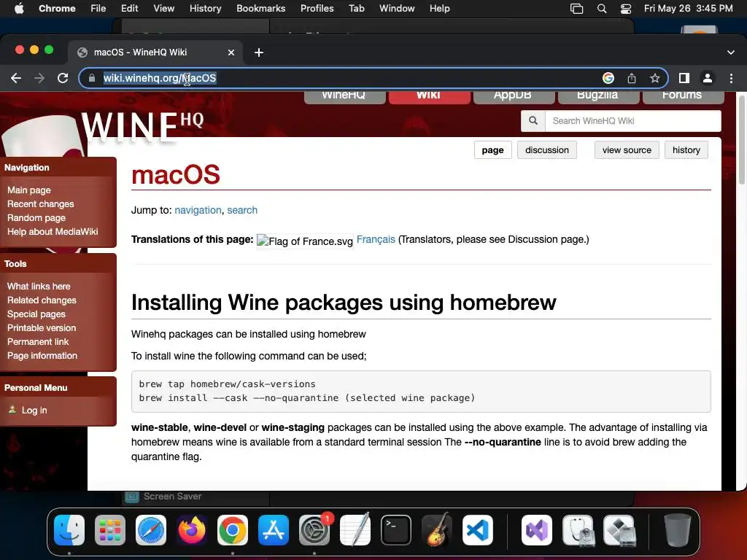Jump to search link

(242, 210)
